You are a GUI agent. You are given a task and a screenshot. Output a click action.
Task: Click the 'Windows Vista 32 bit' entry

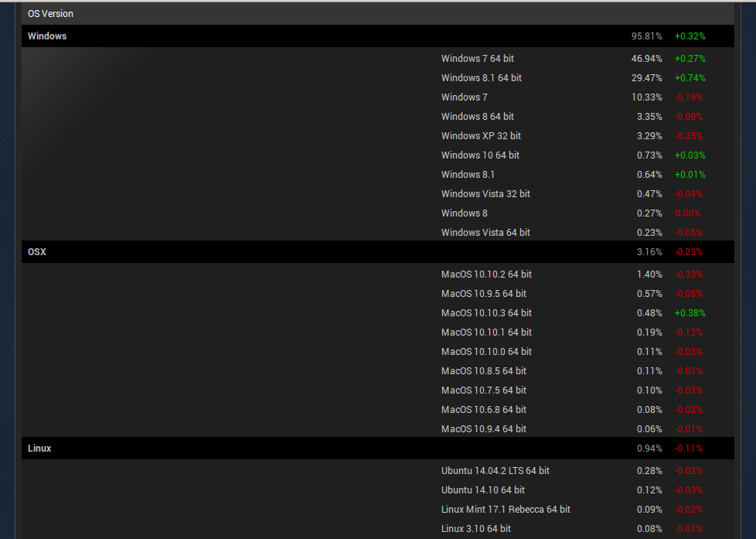(x=485, y=193)
